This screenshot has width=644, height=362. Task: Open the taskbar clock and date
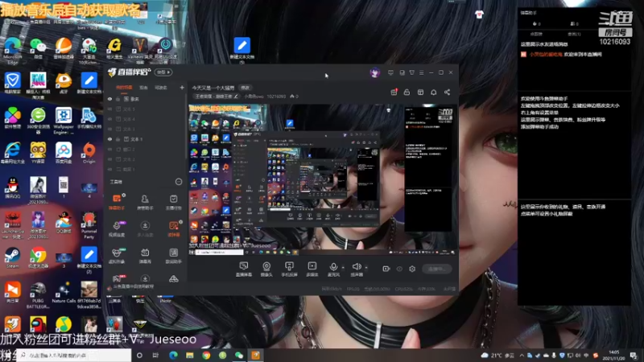point(613,356)
